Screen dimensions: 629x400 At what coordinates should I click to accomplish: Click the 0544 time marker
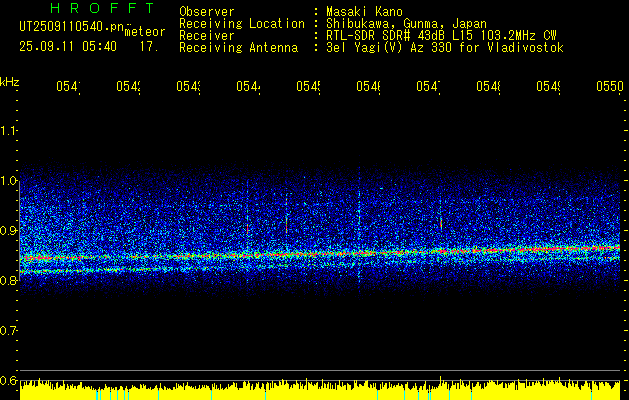click(248, 86)
